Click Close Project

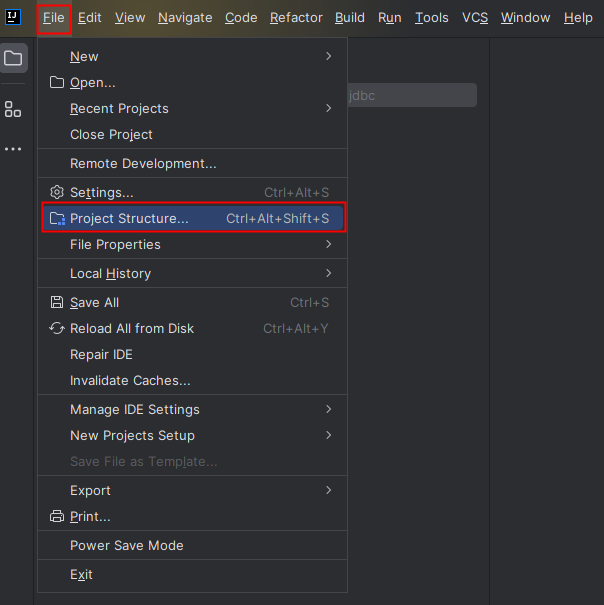point(111,134)
